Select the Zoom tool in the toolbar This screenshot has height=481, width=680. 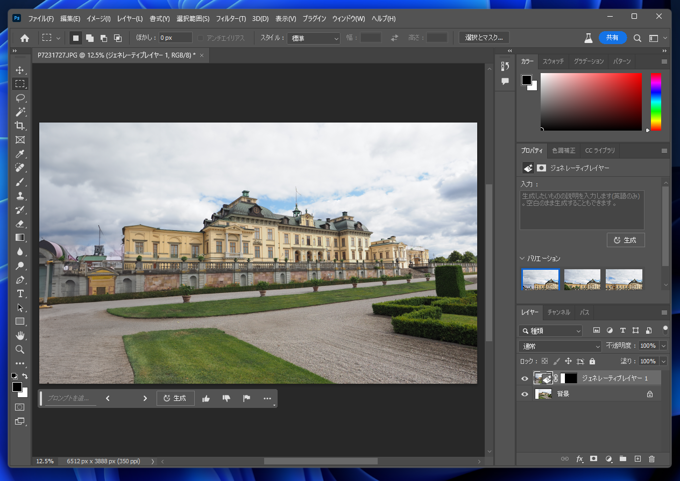coord(20,350)
